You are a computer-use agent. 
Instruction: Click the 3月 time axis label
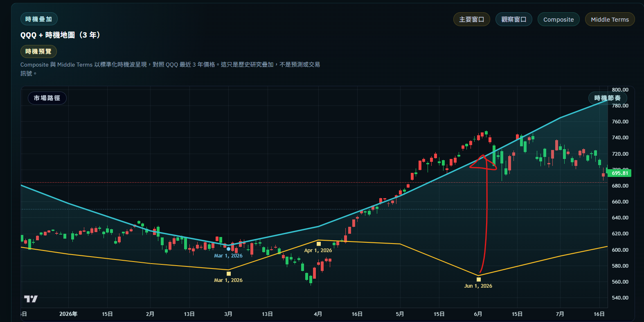228,314
